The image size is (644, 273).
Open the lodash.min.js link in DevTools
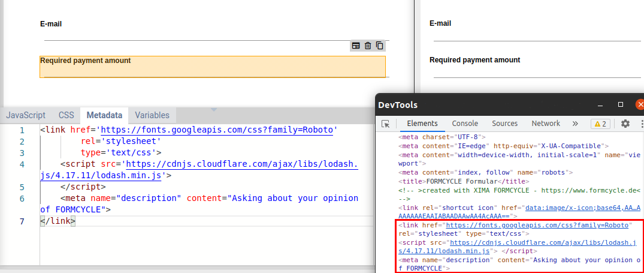[516, 247]
